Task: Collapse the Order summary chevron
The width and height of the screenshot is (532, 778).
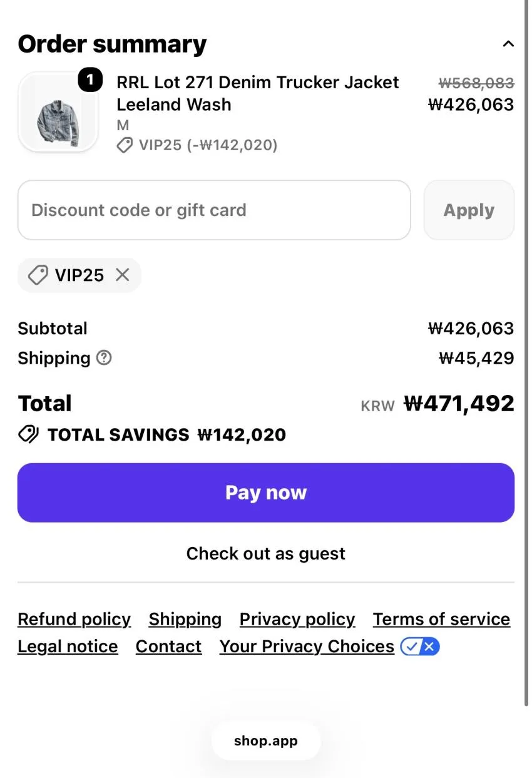Action: pyautogui.click(x=508, y=44)
